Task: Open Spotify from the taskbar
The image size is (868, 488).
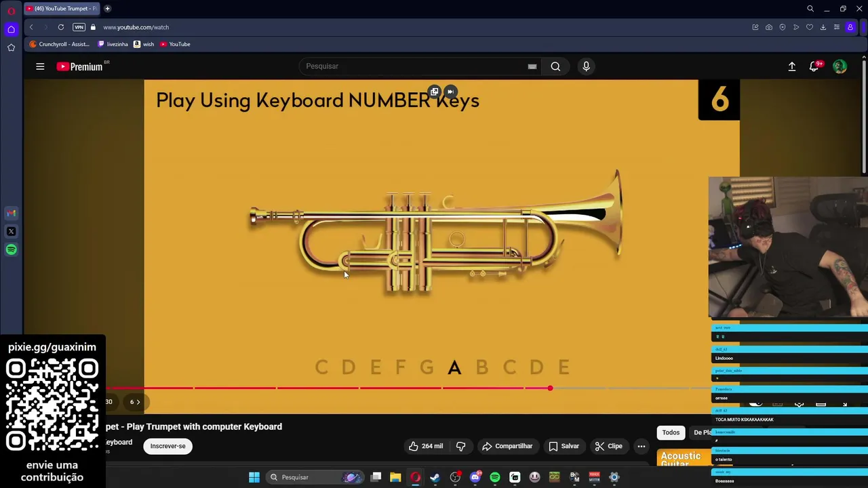Action: (x=495, y=477)
